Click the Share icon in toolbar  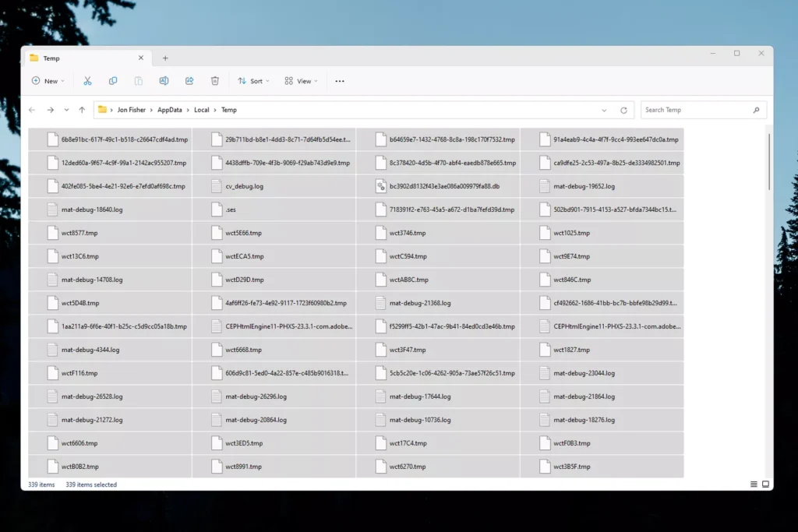coord(189,81)
